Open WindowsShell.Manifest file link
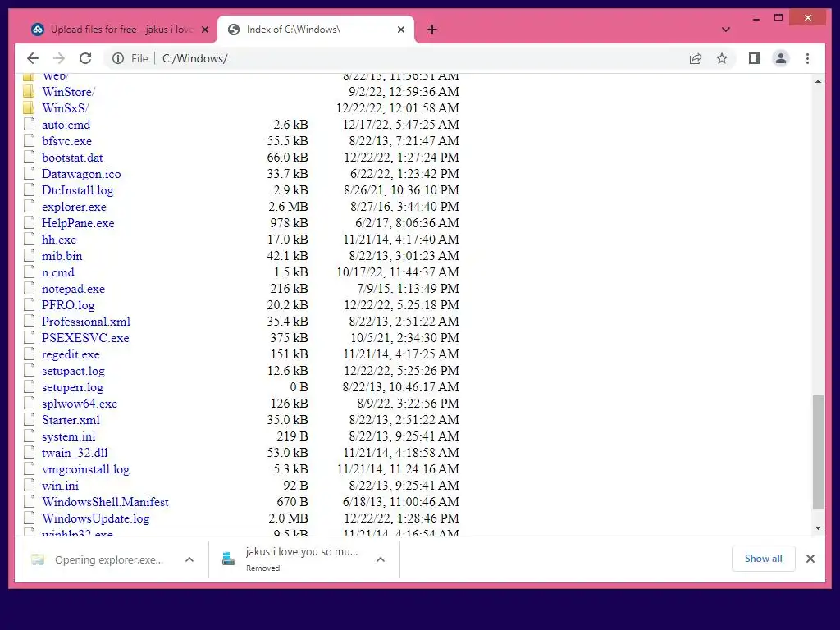This screenshot has width=840, height=630. pos(105,502)
